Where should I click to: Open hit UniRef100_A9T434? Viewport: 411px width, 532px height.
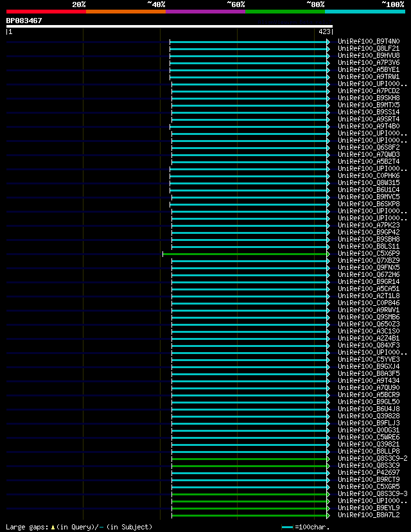point(369,380)
